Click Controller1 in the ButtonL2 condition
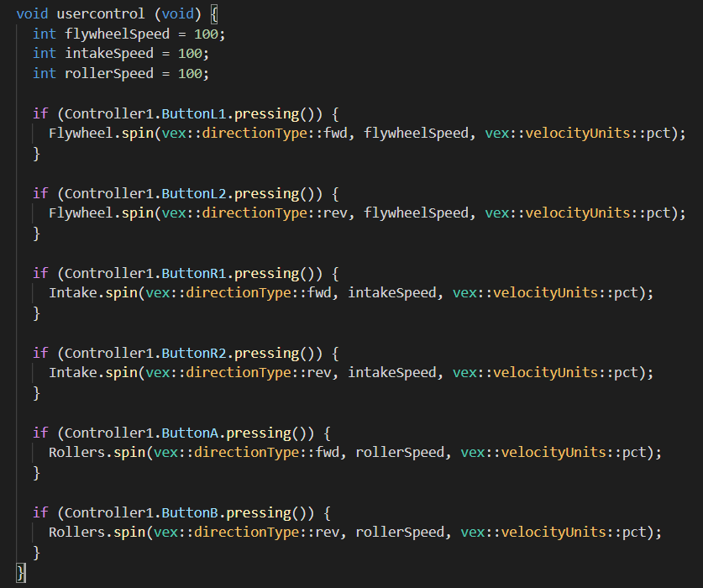703x588 pixels. tap(109, 194)
